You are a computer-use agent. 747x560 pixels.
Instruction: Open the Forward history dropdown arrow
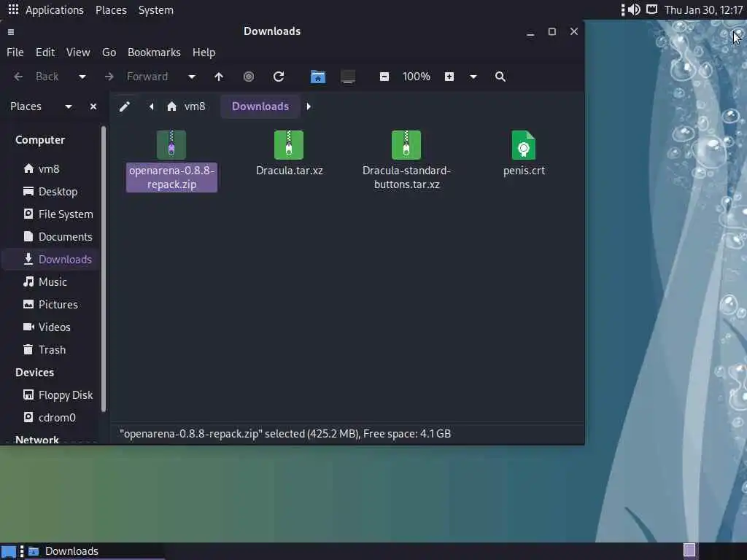coord(192,77)
